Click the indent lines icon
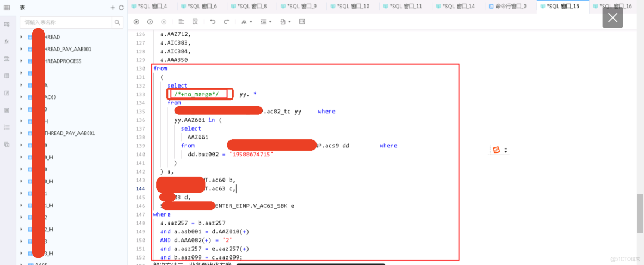644x265 pixels. coord(264,21)
